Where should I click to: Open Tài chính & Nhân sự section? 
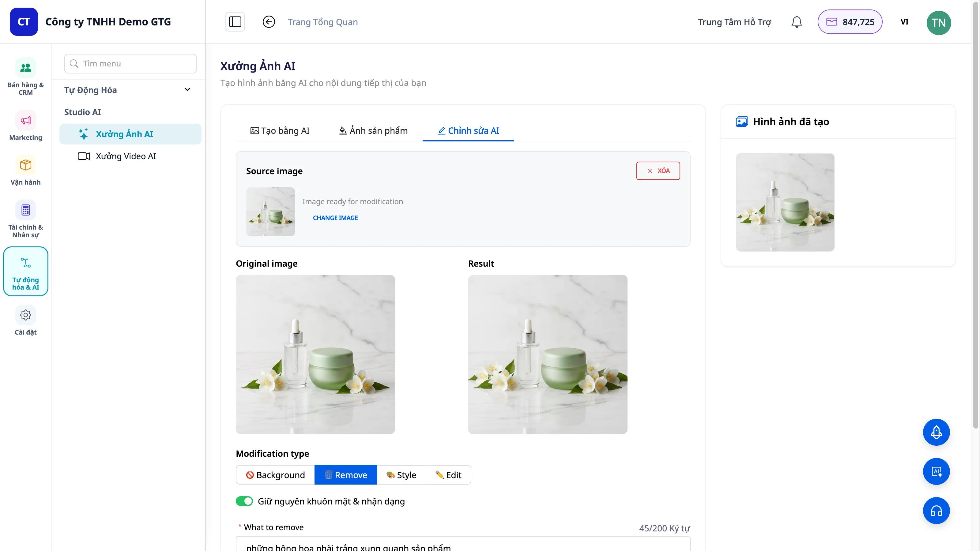25,219
